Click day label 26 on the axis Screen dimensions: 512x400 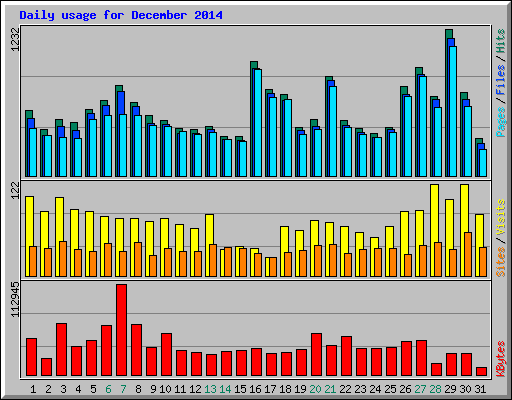405,389
